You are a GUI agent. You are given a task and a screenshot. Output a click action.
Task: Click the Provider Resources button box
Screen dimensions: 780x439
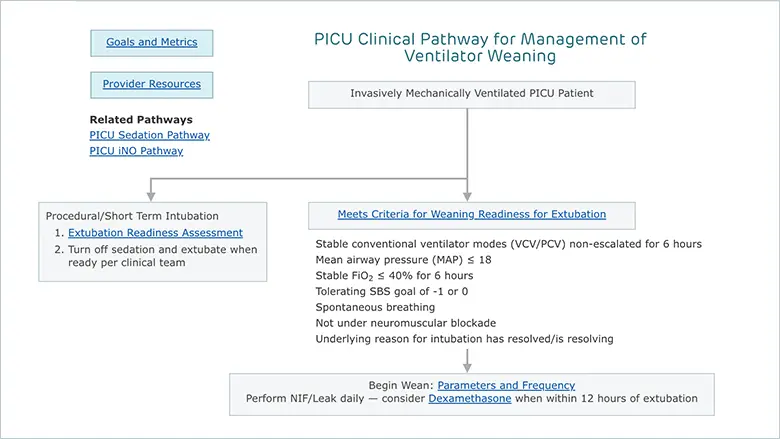point(152,85)
